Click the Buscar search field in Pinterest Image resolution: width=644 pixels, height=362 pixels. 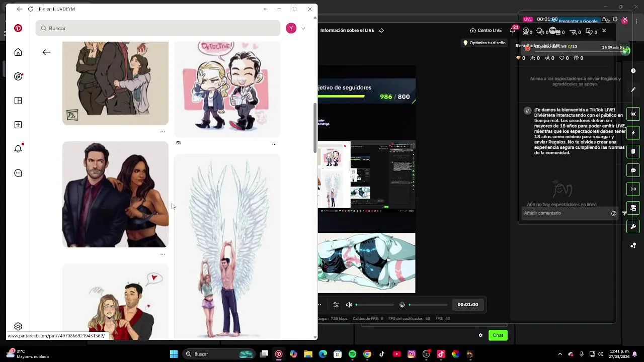(158, 28)
